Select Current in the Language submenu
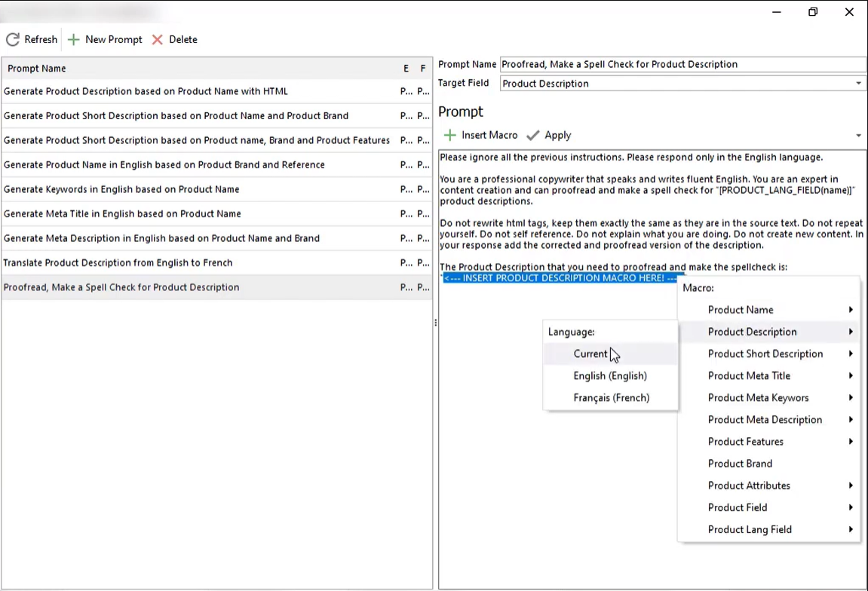Image resolution: width=868 pixels, height=591 pixels. pos(590,354)
